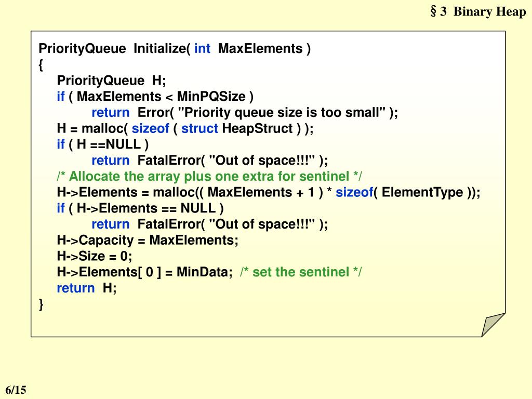Click the 'PriorityQueue H;' declaration line
This screenshot has height=399, width=532.
(111, 81)
